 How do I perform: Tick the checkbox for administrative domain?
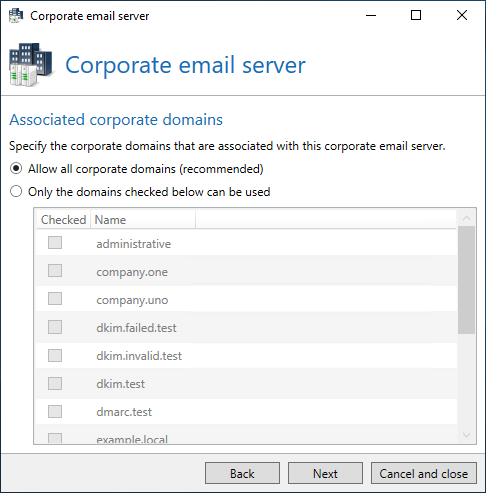coord(55,243)
